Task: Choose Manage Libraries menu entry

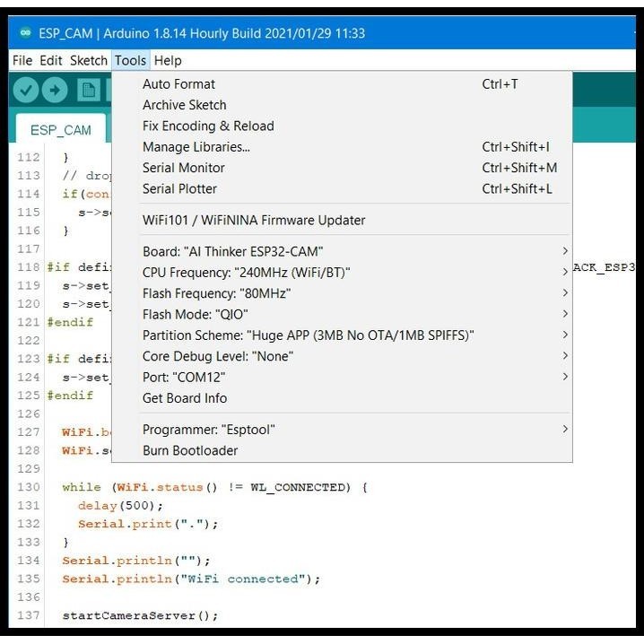Action: (196, 147)
